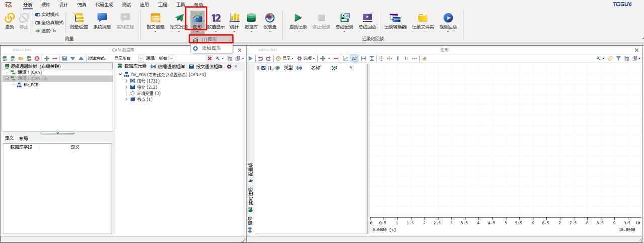Toggle the checkbox in signal list header
Screen dimensions: 644x243
point(264,68)
